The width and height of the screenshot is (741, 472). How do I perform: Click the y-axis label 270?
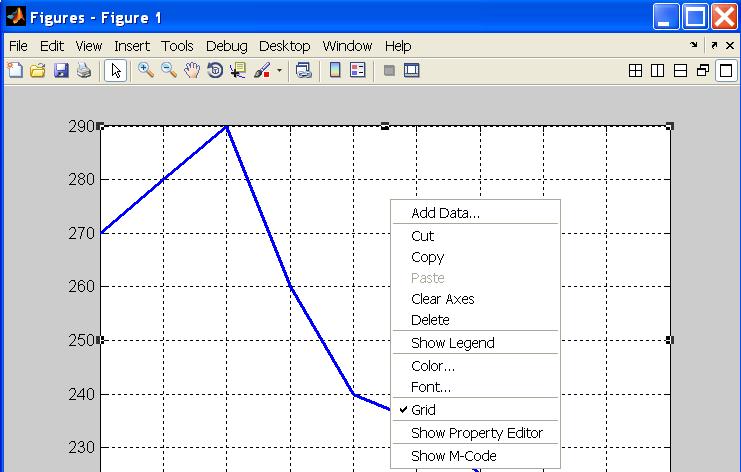pos(81,233)
